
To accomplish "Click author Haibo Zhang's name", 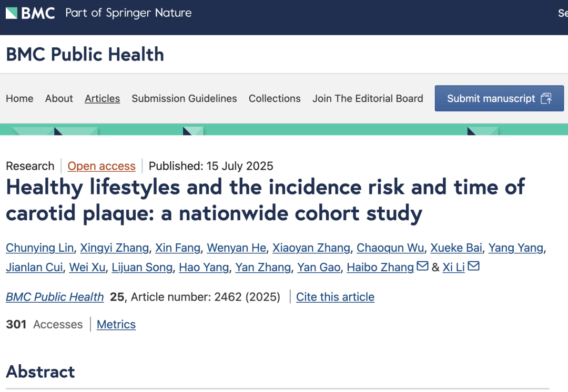I will point(380,267).
